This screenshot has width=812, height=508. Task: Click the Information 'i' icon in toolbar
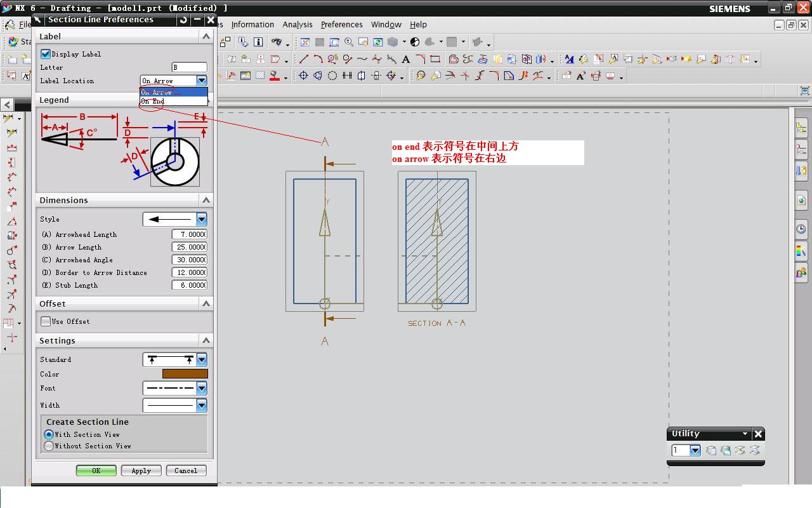[258, 42]
